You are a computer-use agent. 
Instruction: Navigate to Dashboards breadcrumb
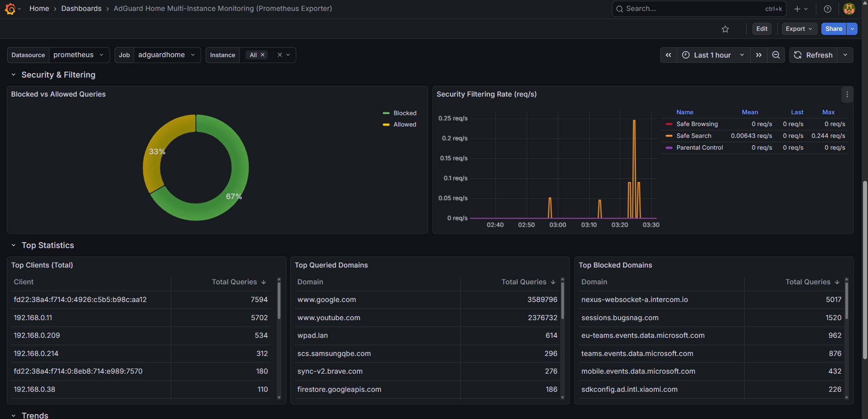click(x=82, y=9)
